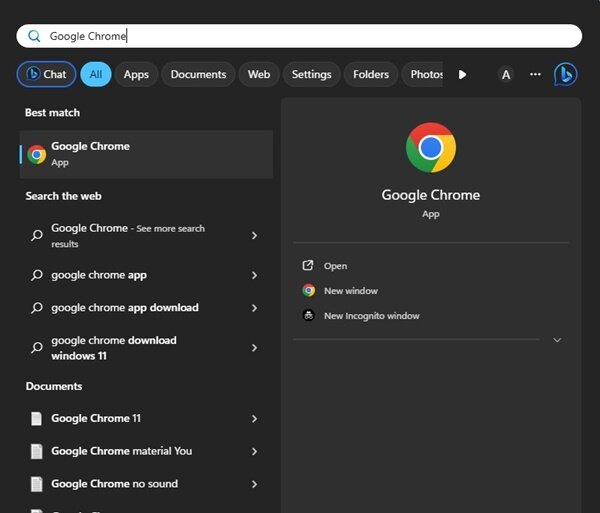Click Open to launch Chrome
Viewport: 600px width, 513px height.
point(336,266)
